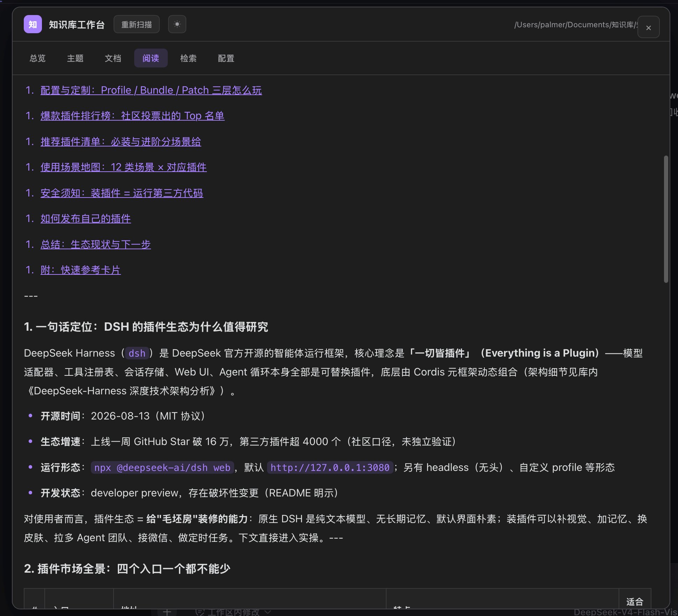
Task: Select the 阅读 tab
Action: coord(151,58)
